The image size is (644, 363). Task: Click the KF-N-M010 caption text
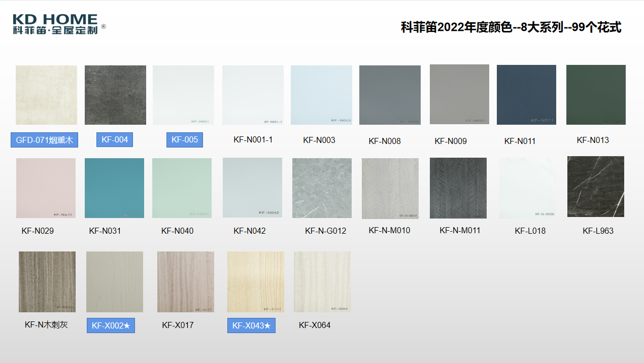(x=389, y=230)
